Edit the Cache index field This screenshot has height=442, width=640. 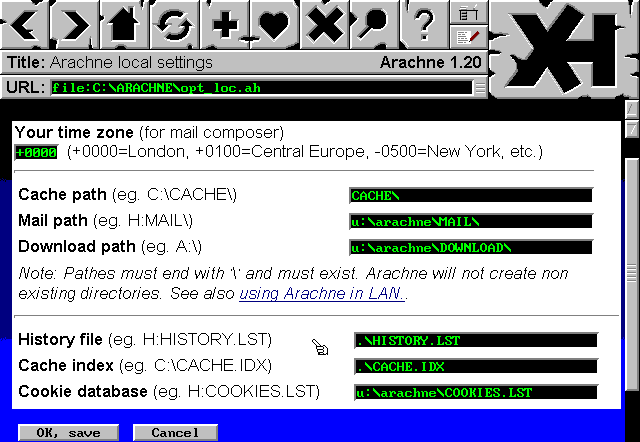pyautogui.click(x=476, y=366)
